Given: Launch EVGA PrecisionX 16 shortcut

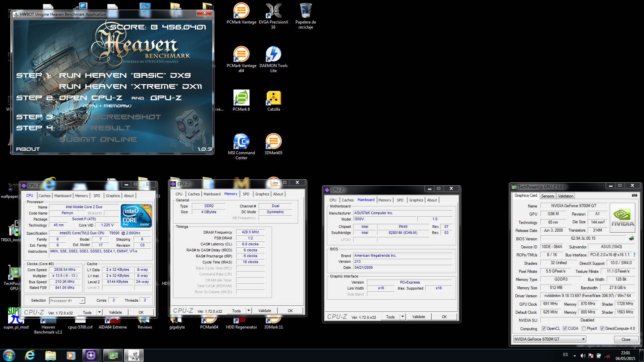Looking at the screenshot, I should tap(273, 16).
